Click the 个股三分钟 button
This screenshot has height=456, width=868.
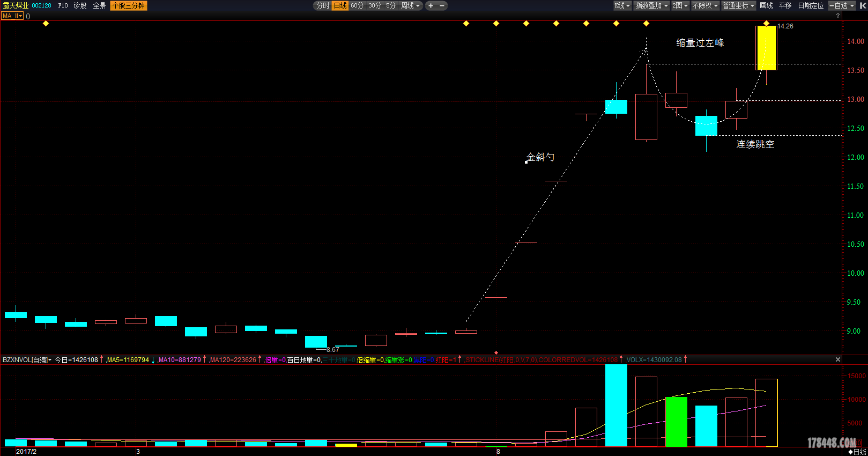coord(129,5)
